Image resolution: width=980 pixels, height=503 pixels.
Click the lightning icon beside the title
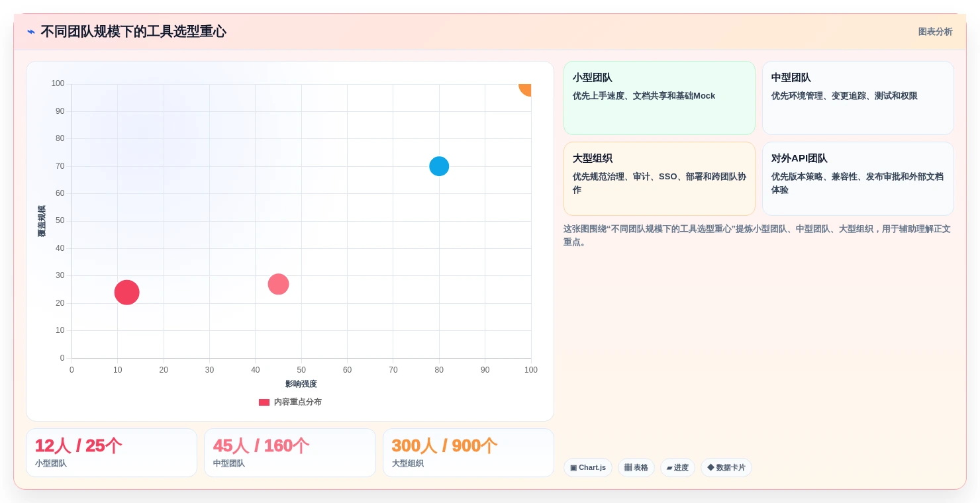pyautogui.click(x=31, y=32)
